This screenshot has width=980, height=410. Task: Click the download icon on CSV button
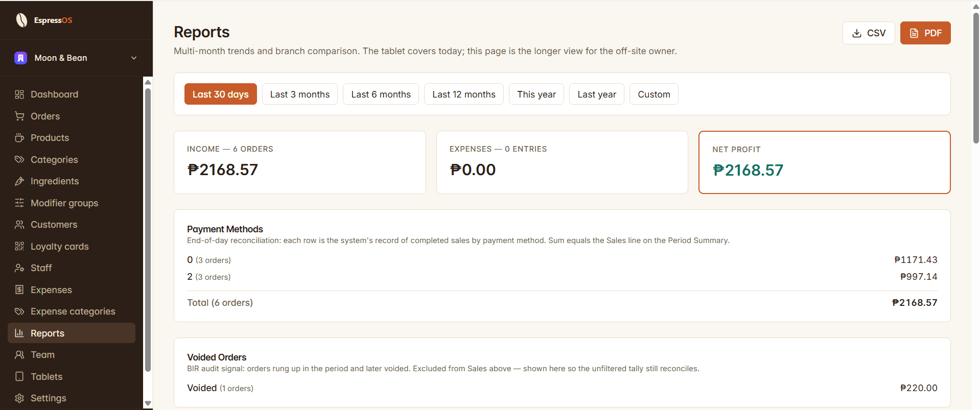click(x=857, y=33)
